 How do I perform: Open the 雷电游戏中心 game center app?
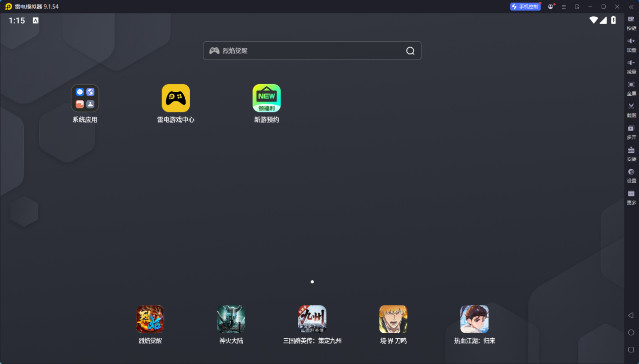click(176, 98)
